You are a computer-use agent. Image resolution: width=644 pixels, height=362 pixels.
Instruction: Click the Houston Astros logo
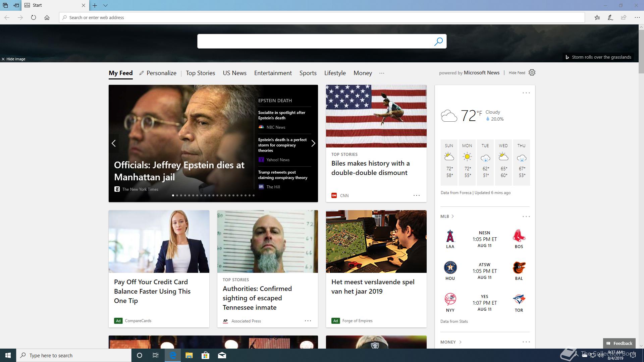[450, 267]
